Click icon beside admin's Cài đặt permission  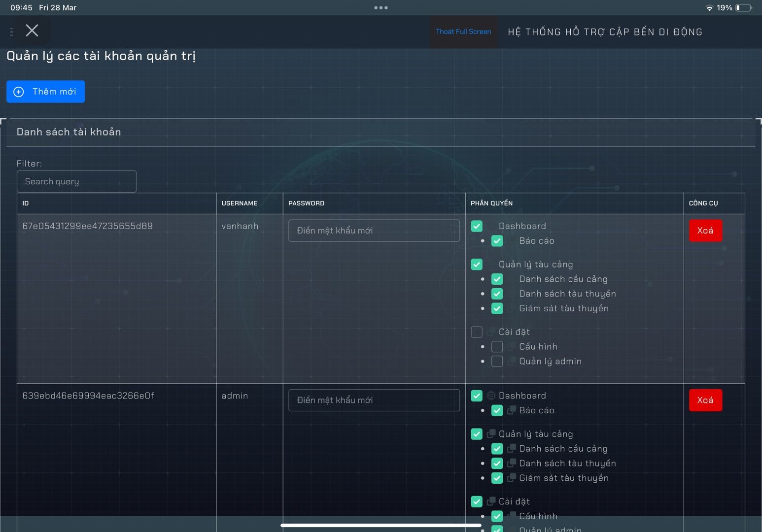(491, 501)
